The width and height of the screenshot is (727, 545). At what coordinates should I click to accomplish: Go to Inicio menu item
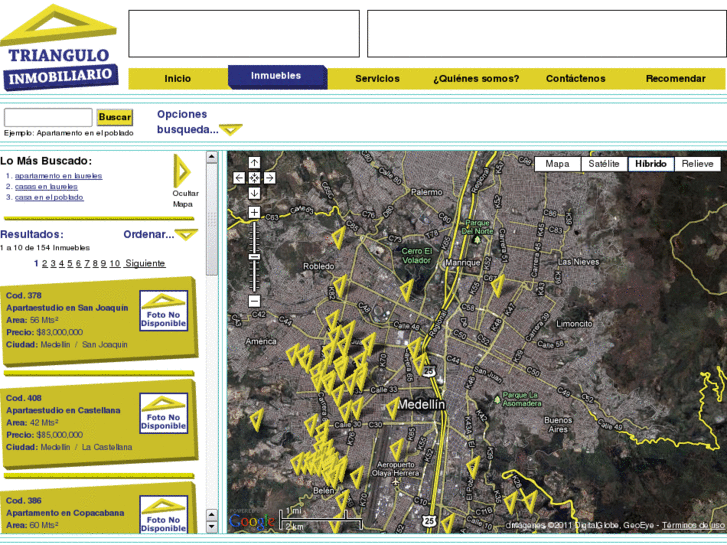click(x=178, y=78)
